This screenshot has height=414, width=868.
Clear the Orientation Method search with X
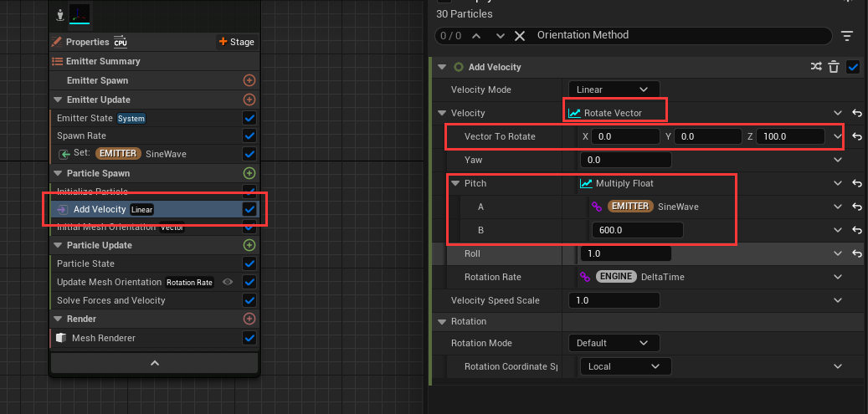[519, 36]
